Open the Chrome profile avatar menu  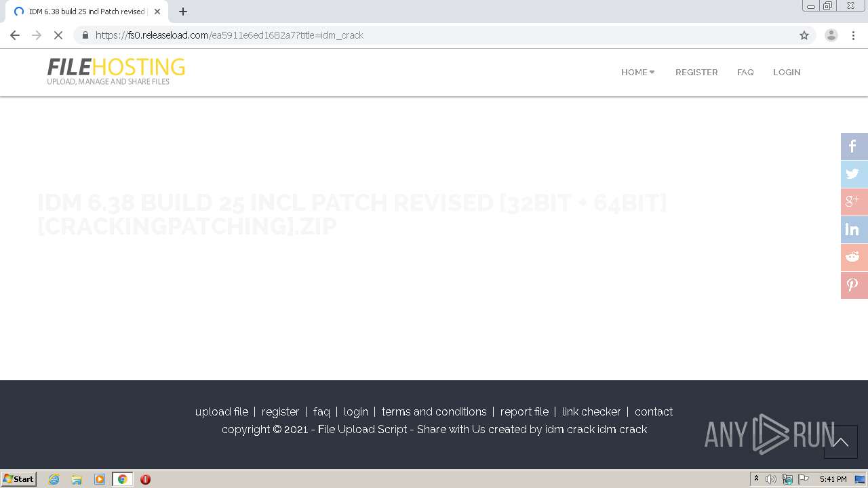(x=831, y=35)
